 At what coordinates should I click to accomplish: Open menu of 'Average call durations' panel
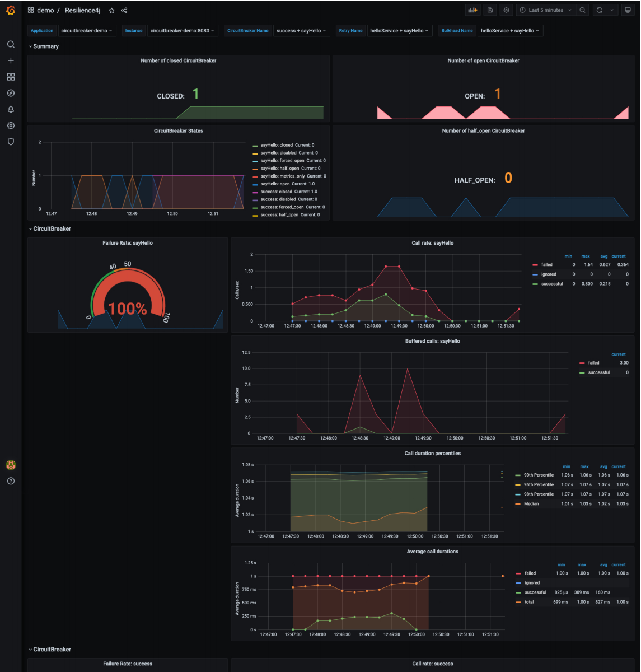coord(432,552)
